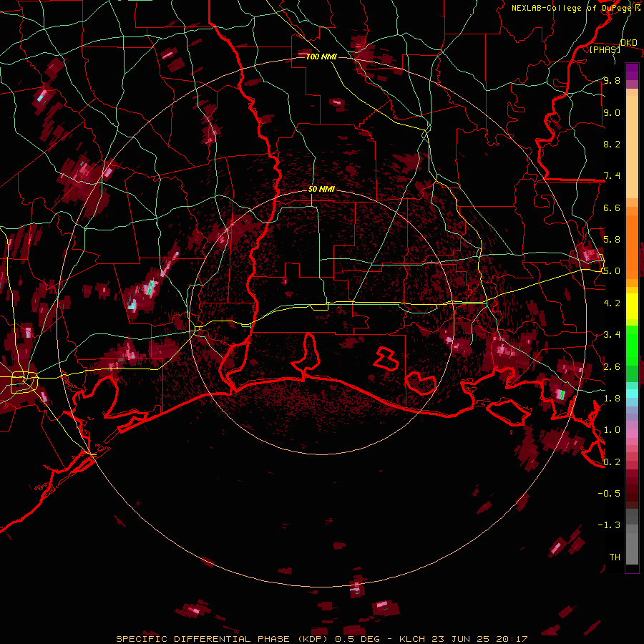This screenshot has width=644, height=644.
Task: Click the 1.8 value on the color scale
Action: pos(612,399)
